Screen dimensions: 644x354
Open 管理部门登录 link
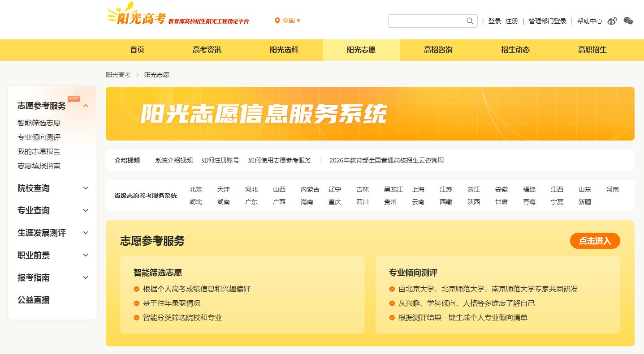pyautogui.click(x=548, y=21)
